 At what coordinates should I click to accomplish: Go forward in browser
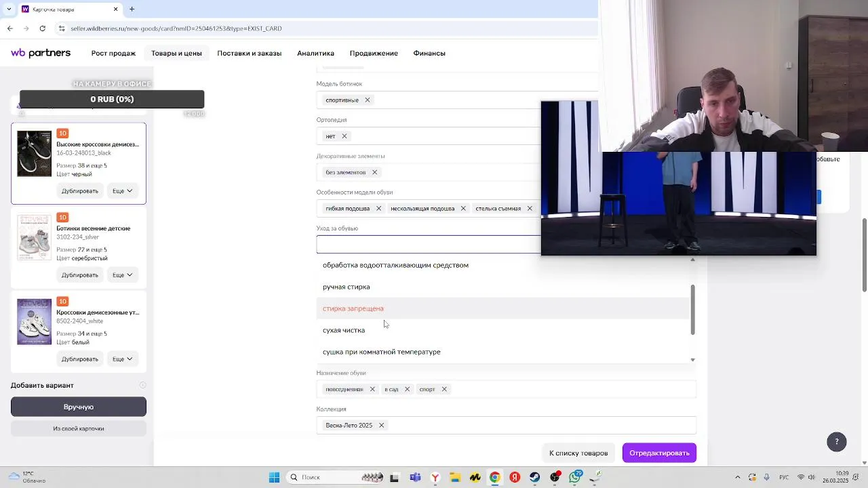[x=26, y=28]
